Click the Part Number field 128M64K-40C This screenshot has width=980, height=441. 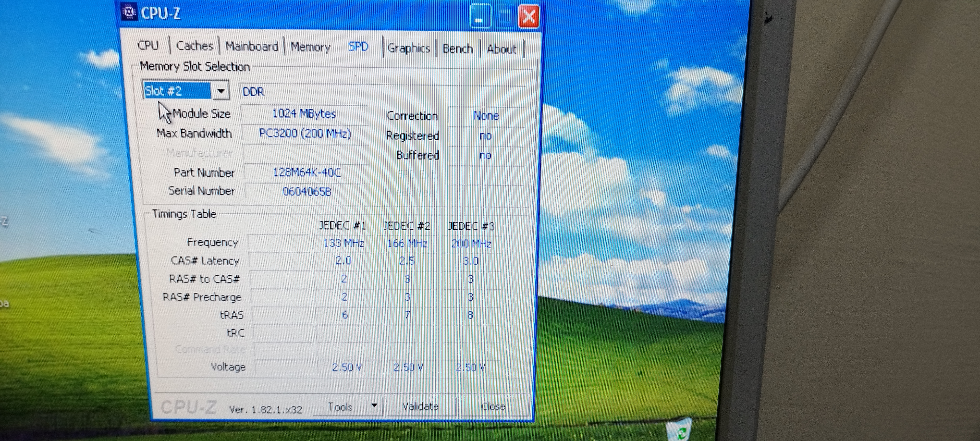coord(307,173)
